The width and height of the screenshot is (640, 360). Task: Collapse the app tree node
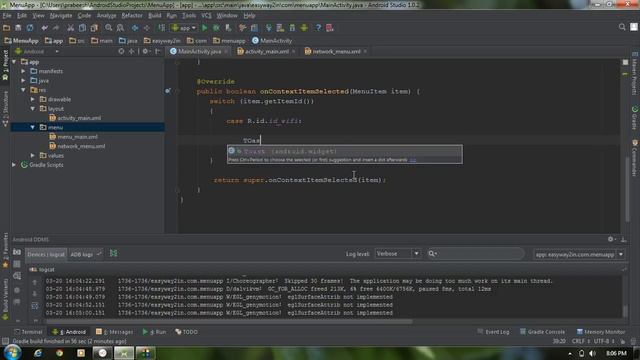(14, 62)
